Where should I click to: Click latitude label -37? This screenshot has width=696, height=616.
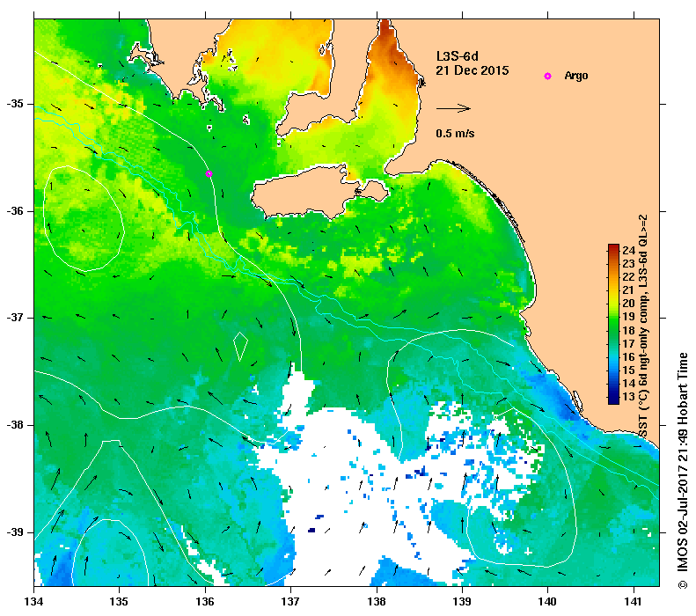(x=15, y=318)
